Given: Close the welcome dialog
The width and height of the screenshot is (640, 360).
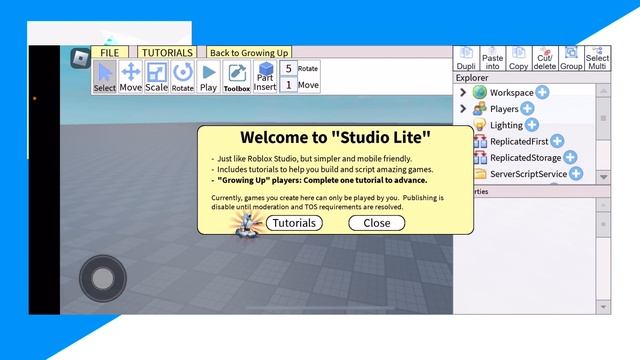Looking at the screenshot, I should click(x=377, y=223).
